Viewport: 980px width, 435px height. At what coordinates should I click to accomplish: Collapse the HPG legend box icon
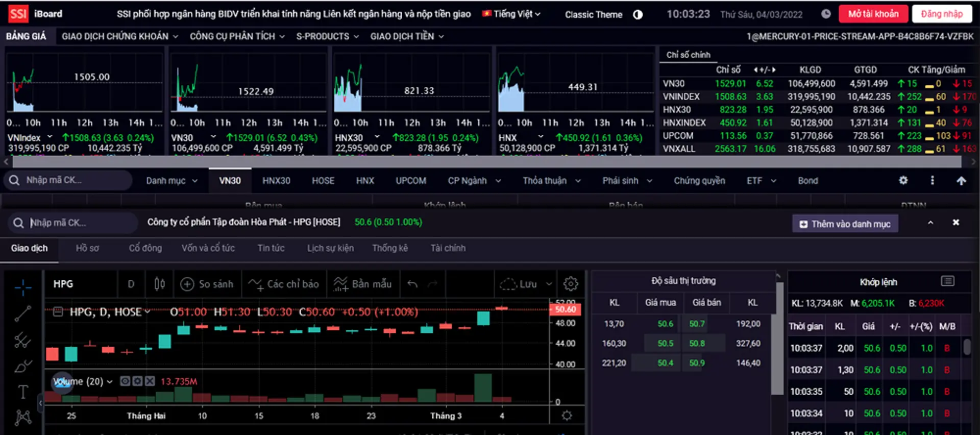(58, 311)
